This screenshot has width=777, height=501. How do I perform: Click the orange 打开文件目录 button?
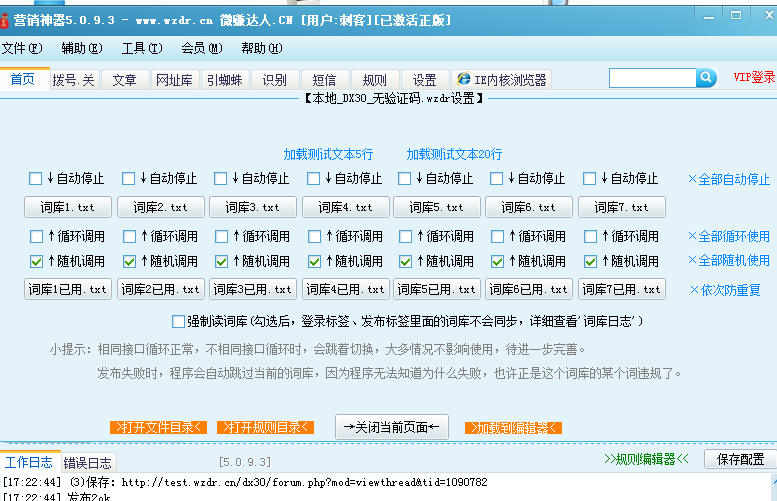tap(159, 427)
